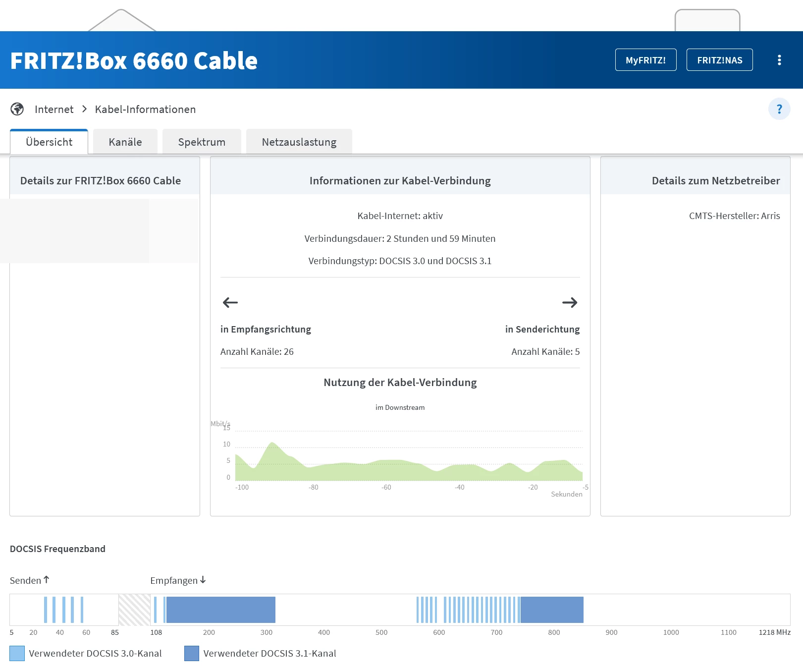Click the Empfangen down arrow icon
This screenshot has width=803, height=672.
coord(203,579)
